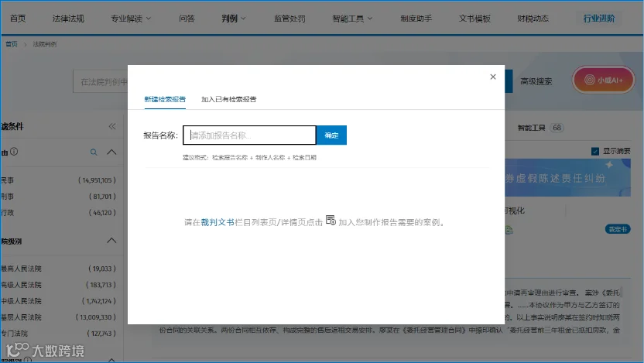Open the 裁判文书 link in dialog
This screenshot has height=363, width=644.
[x=218, y=222]
